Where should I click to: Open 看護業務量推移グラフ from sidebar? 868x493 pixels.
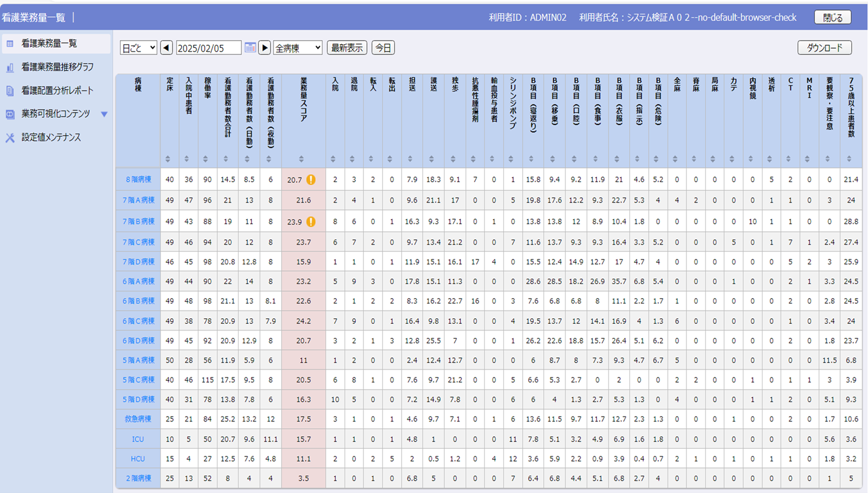pyautogui.click(x=57, y=67)
